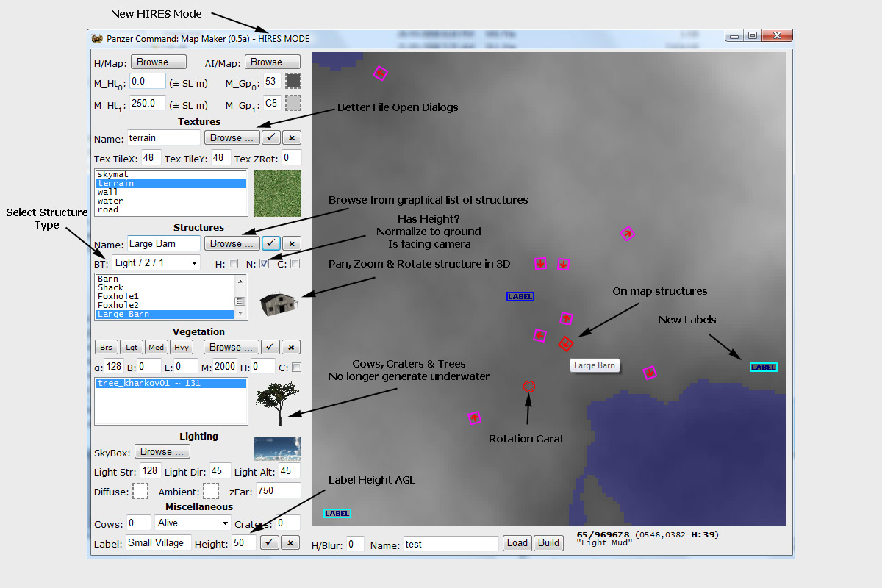Toggle the structure H (has height) checkbox
The image size is (882, 588).
(233, 263)
